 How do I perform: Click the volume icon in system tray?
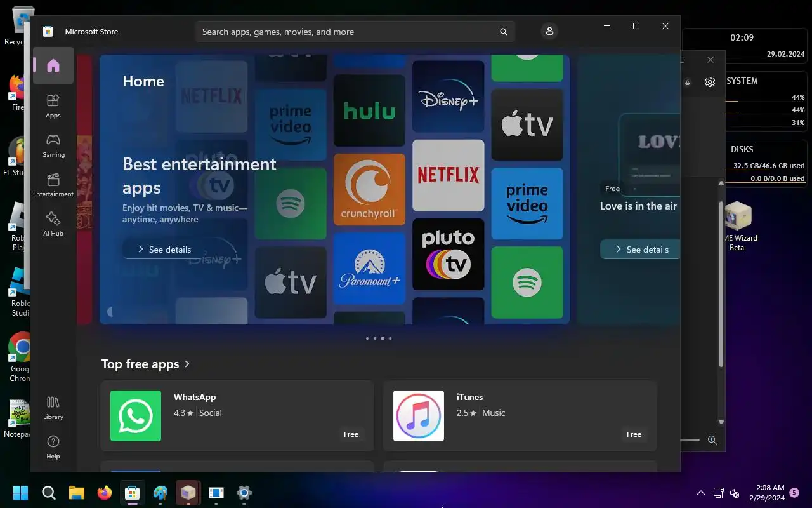point(735,493)
